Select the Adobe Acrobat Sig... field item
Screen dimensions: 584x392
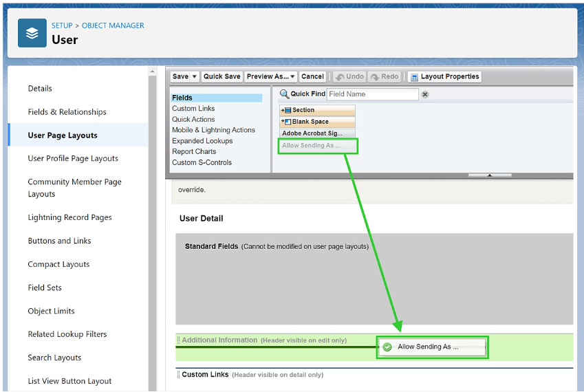click(317, 133)
